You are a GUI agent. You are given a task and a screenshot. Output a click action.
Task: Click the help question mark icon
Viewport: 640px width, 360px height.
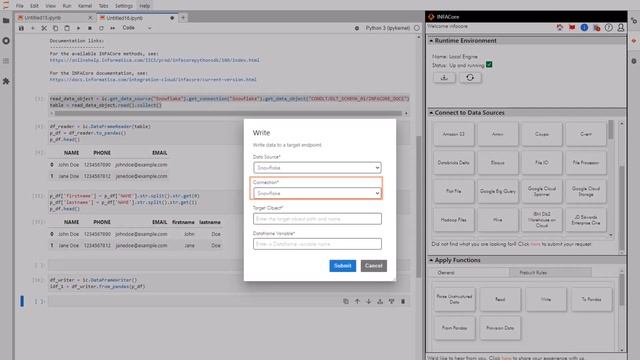tap(609, 27)
